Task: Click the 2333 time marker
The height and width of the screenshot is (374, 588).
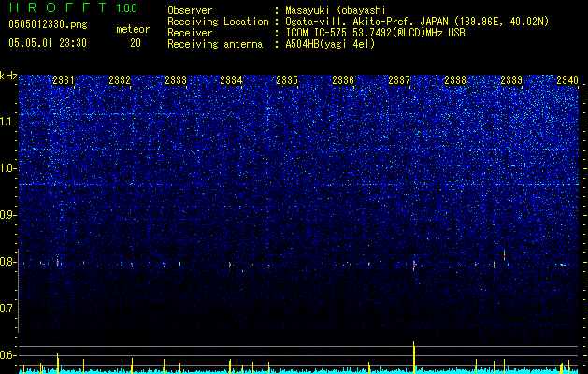Action: click(x=176, y=80)
